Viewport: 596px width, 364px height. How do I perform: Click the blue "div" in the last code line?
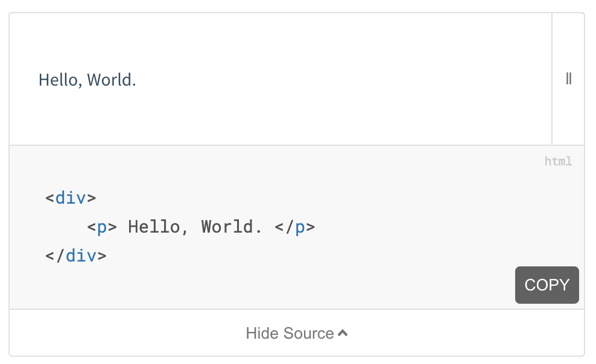pos(81,256)
